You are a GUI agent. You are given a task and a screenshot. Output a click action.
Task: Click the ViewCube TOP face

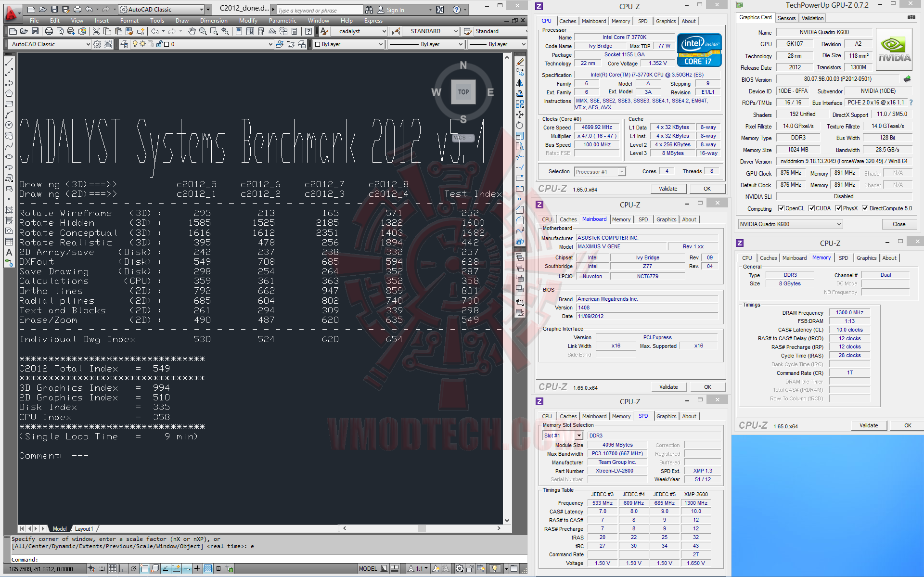[463, 92]
